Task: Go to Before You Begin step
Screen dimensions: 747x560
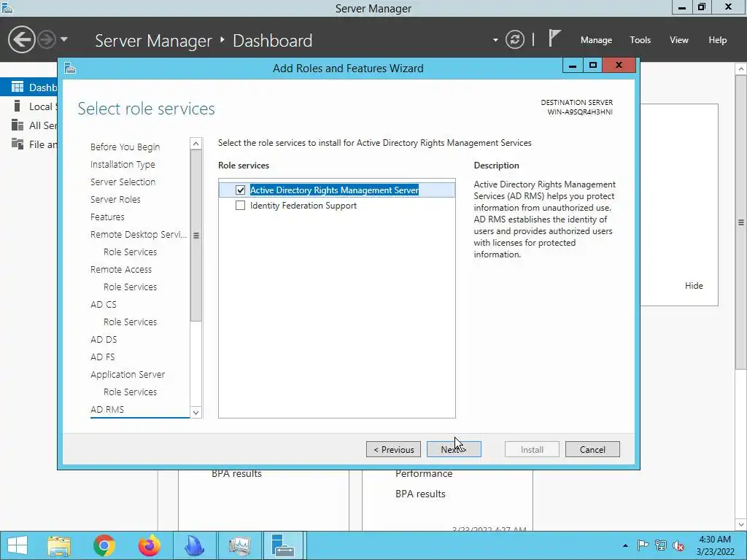Action: [x=125, y=147]
